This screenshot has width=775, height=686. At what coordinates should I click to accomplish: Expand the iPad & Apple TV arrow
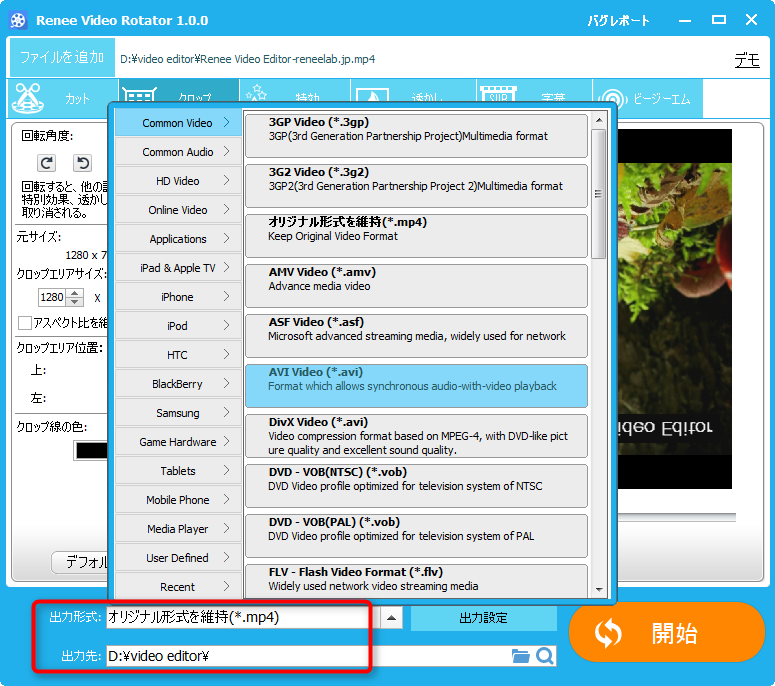(226, 267)
